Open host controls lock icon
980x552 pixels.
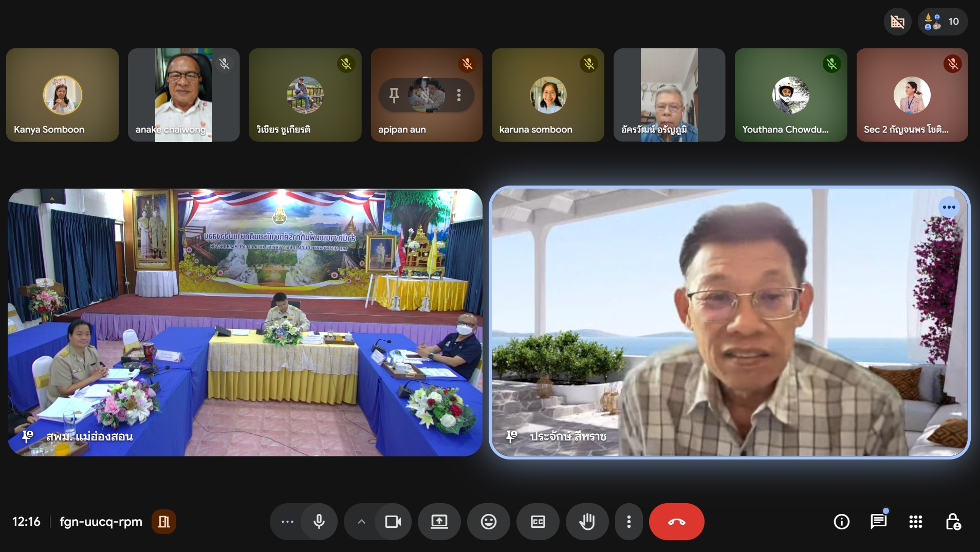(953, 522)
